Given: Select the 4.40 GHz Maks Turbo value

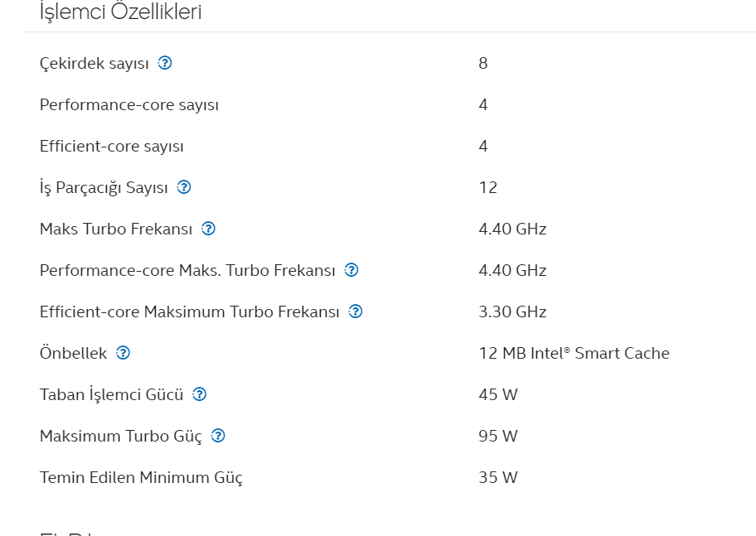Looking at the screenshot, I should click(x=512, y=229).
